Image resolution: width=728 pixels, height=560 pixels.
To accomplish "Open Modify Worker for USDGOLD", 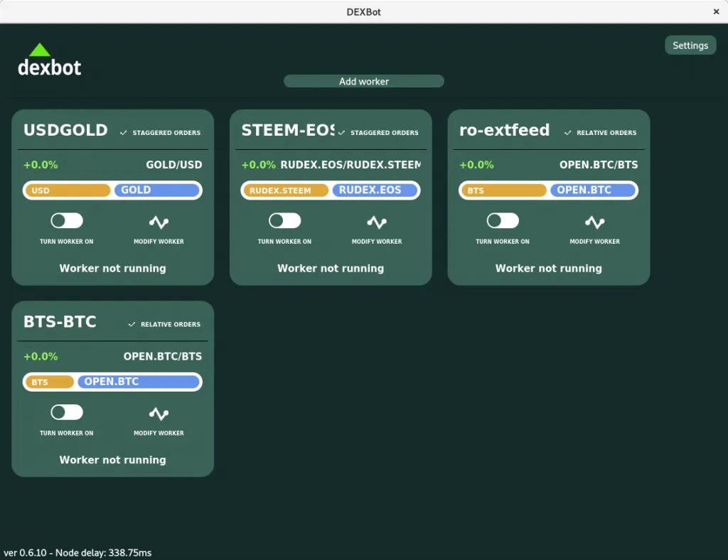I will 159,222.
